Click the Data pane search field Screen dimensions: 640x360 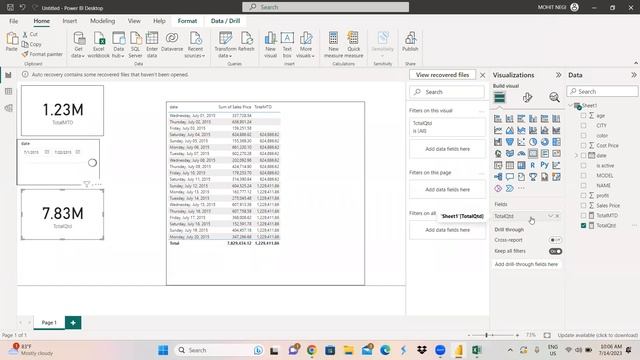[602, 91]
